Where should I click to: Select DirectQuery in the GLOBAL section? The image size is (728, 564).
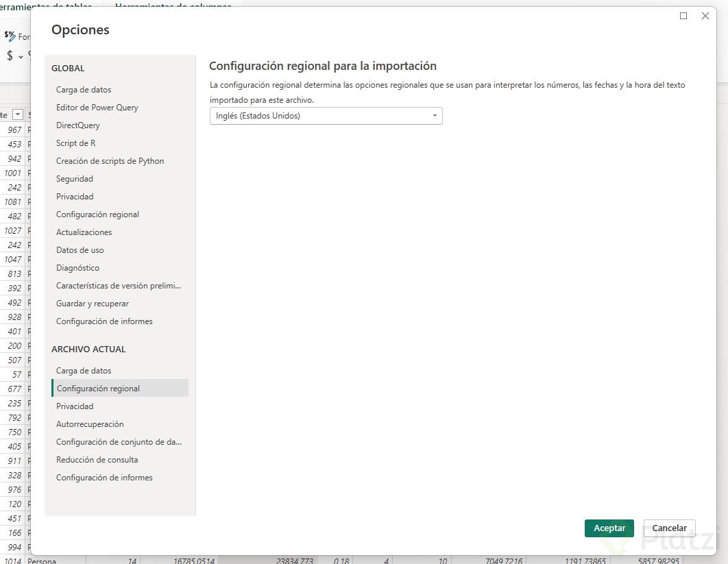coord(78,125)
